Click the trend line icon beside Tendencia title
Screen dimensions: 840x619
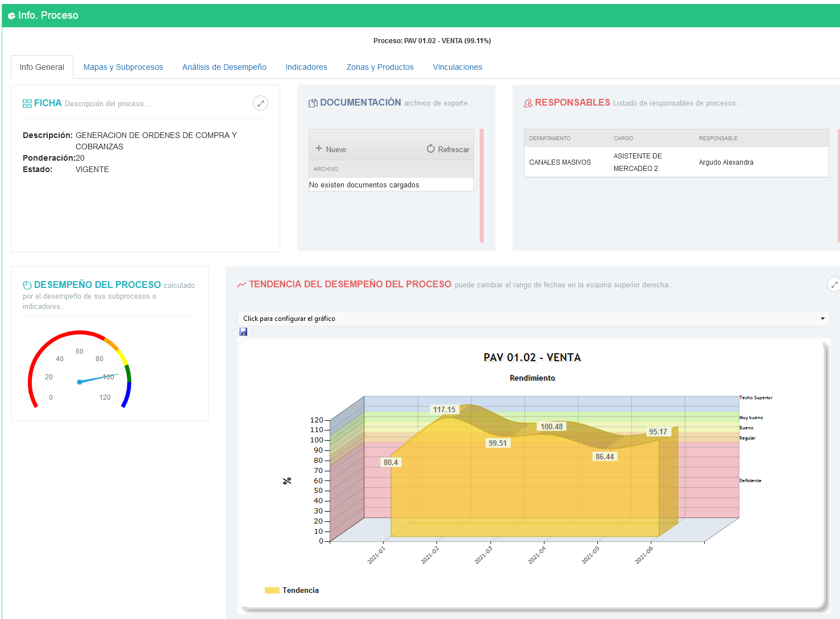tap(242, 285)
